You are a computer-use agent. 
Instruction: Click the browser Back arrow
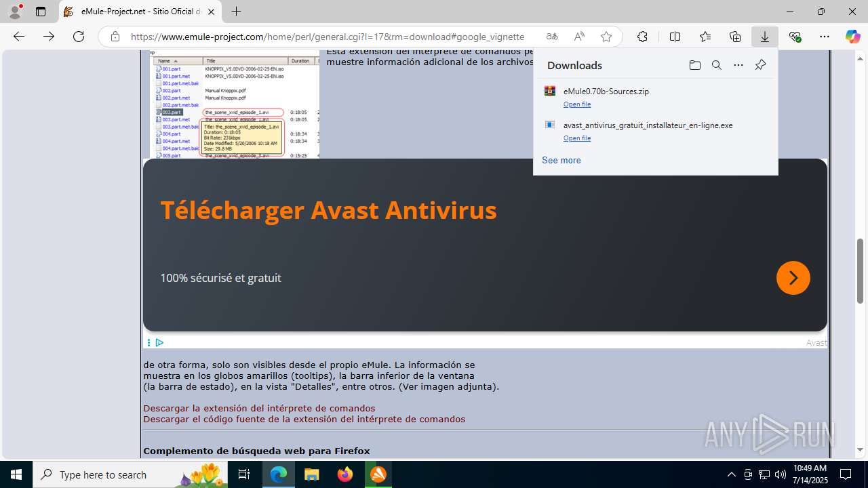point(19,37)
